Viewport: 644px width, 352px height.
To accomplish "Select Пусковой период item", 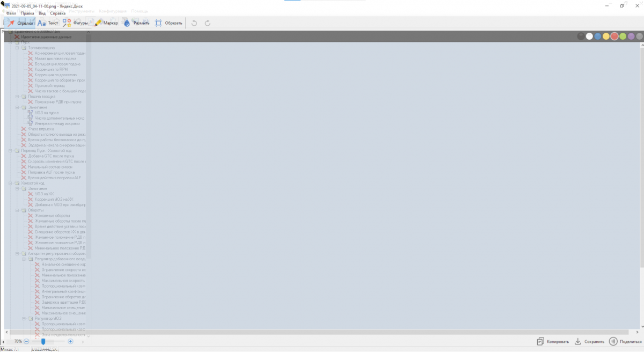I will pos(49,86).
